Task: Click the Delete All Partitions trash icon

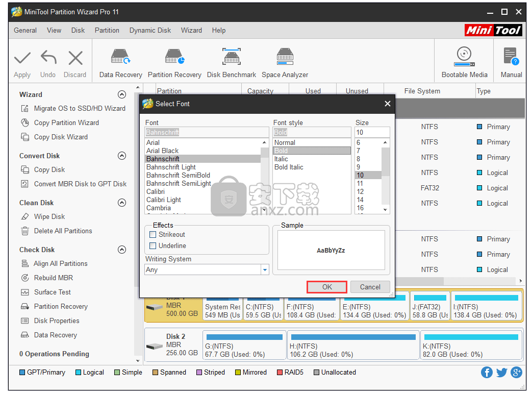Action: coord(25,231)
